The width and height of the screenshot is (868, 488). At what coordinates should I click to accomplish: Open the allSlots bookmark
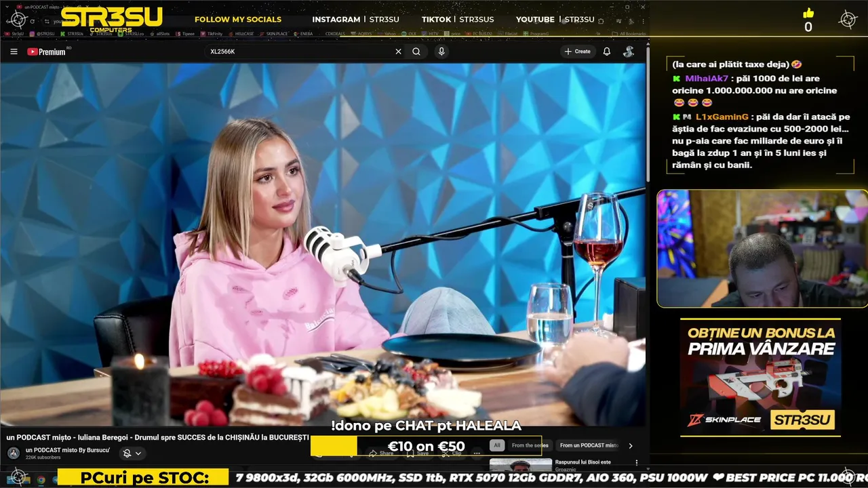click(160, 33)
